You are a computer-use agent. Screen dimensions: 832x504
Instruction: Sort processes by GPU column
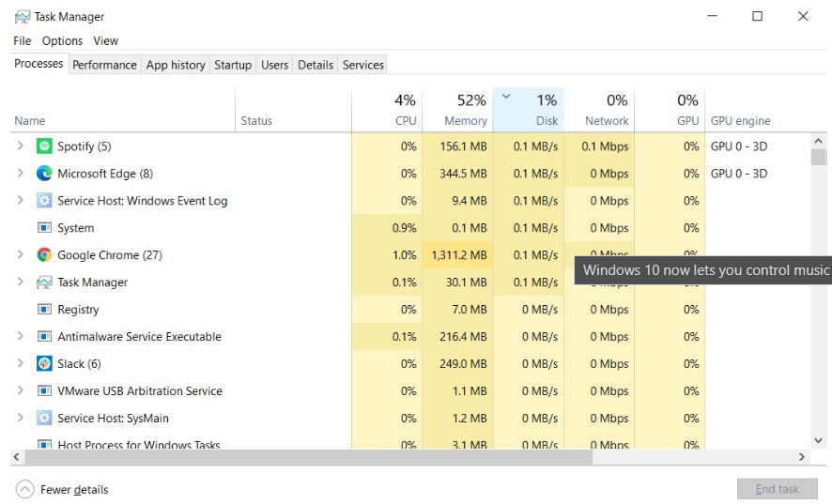coord(670,111)
